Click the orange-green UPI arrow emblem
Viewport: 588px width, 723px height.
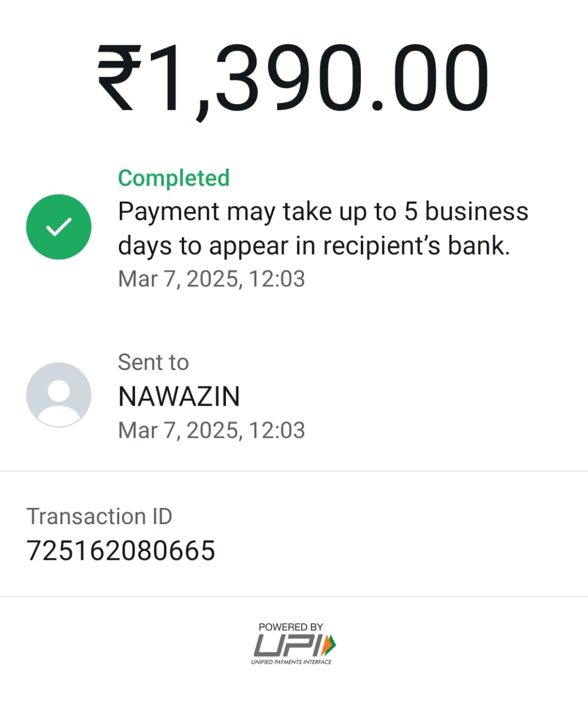coord(329,644)
